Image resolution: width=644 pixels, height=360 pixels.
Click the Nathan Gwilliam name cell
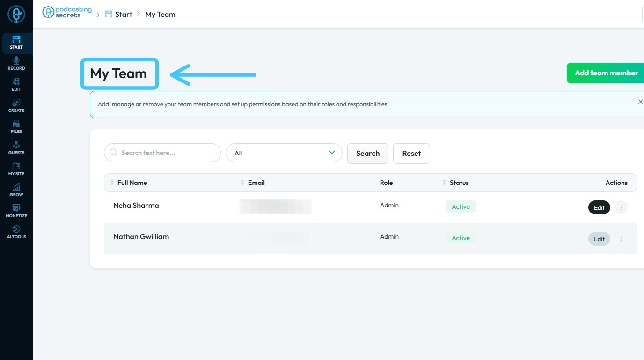(x=141, y=236)
